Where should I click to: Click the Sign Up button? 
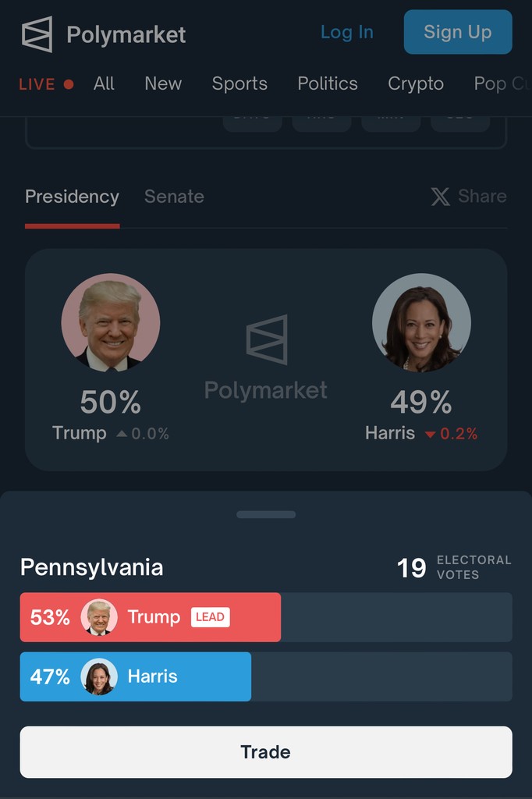click(x=458, y=32)
